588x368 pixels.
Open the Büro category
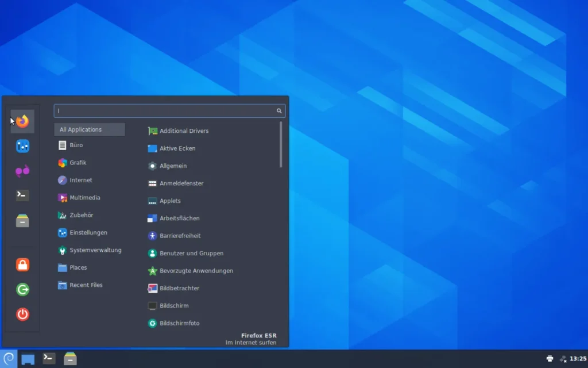click(x=76, y=145)
